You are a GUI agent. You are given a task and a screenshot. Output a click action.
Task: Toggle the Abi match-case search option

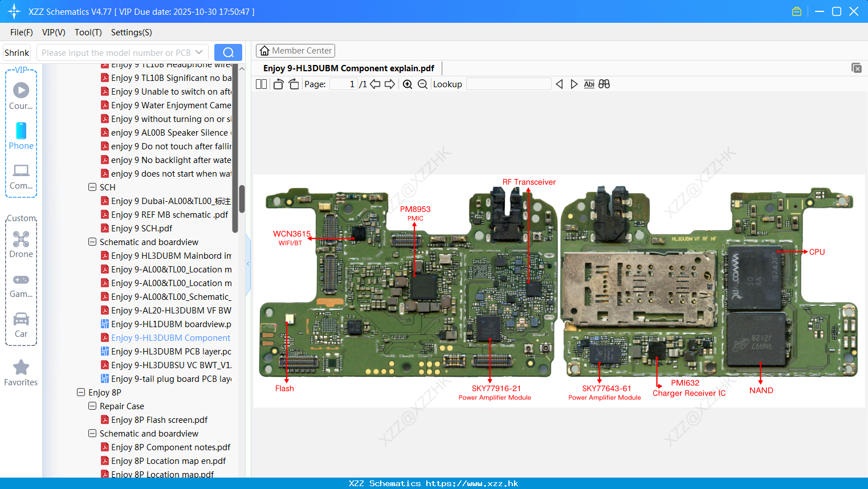[589, 84]
